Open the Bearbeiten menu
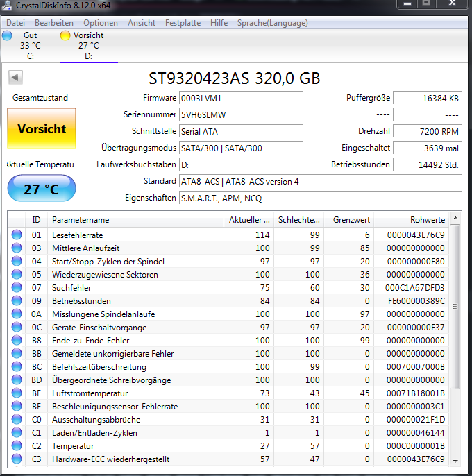472x476 pixels. click(x=54, y=23)
